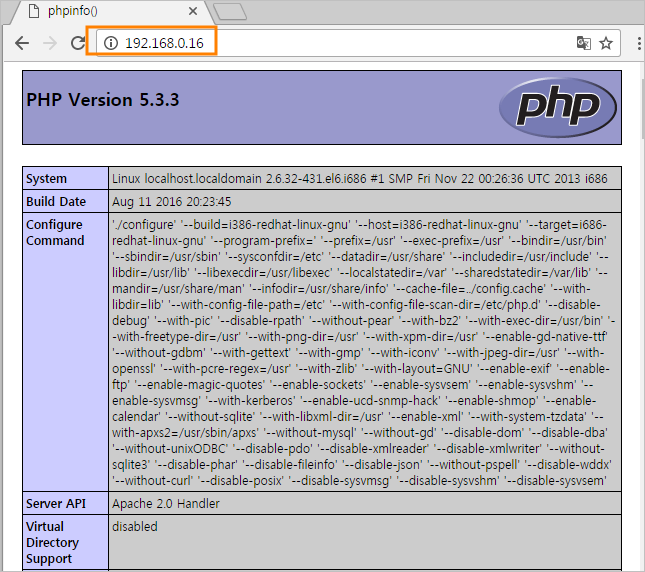This screenshot has width=645, height=572.
Task: Open a new tab with the blank tab button
Action: [230, 12]
